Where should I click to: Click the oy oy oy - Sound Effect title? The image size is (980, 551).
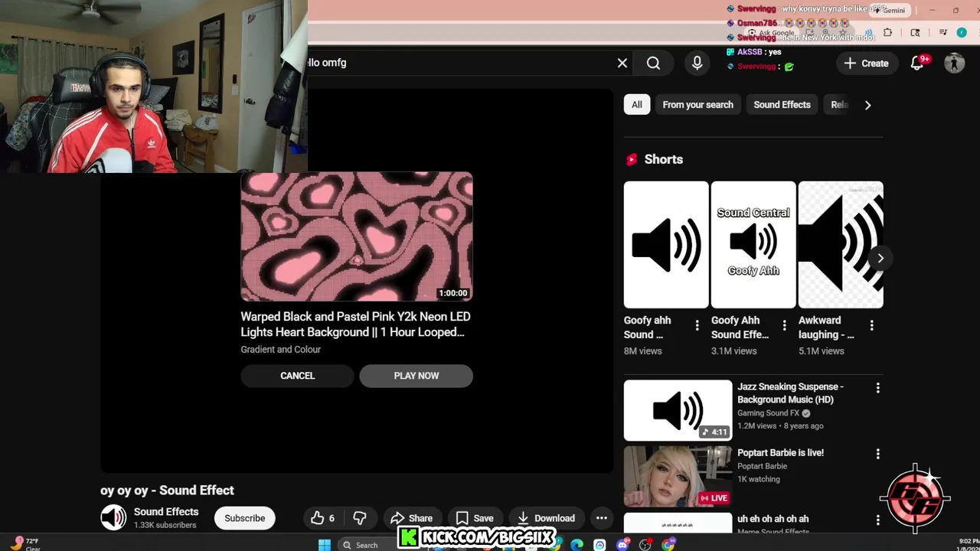167,491
